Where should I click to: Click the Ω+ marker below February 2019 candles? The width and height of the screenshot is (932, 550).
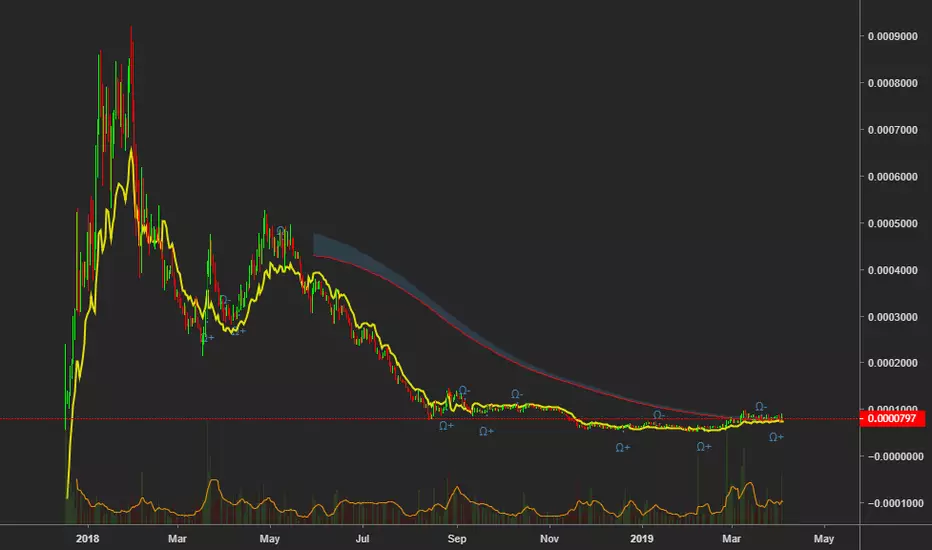(x=704, y=447)
